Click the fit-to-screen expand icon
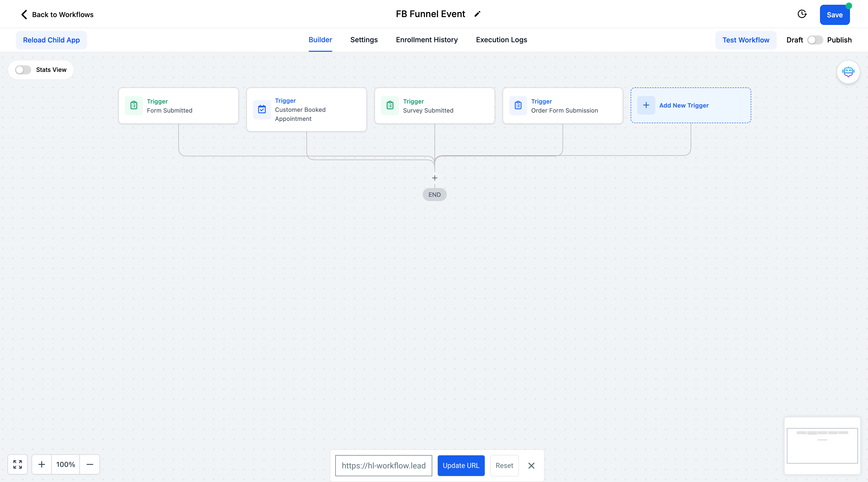This screenshot has width=868, height=482. [18, 464]
